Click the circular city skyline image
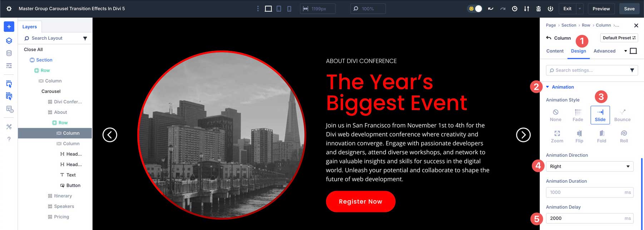644x230 pixels. tap(222, 135)
